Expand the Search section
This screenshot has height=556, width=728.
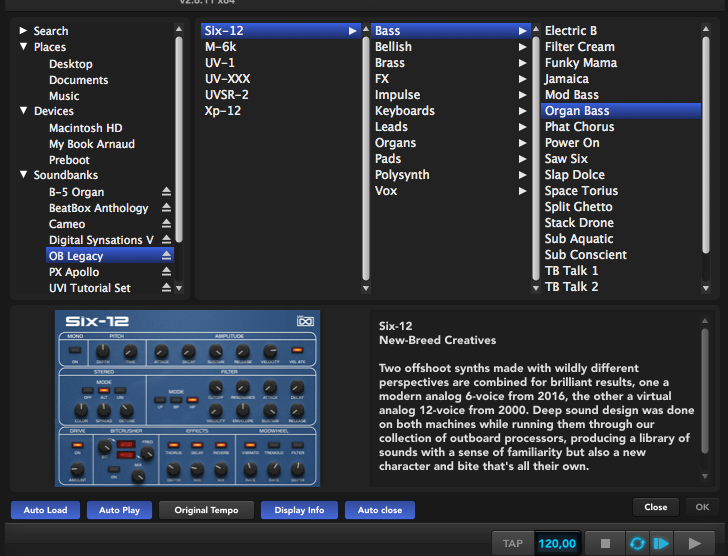[x=23, y=31]
